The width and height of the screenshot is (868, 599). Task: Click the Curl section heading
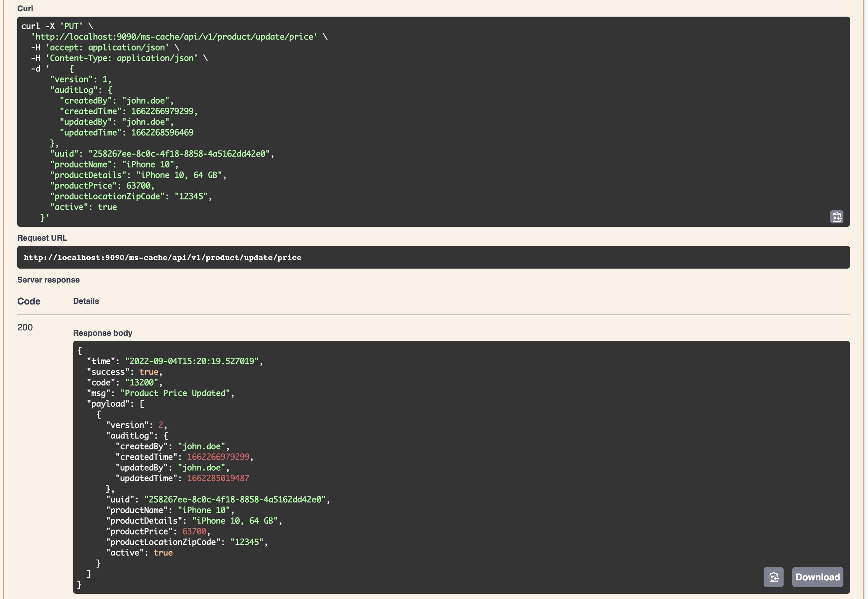[25, 8]
